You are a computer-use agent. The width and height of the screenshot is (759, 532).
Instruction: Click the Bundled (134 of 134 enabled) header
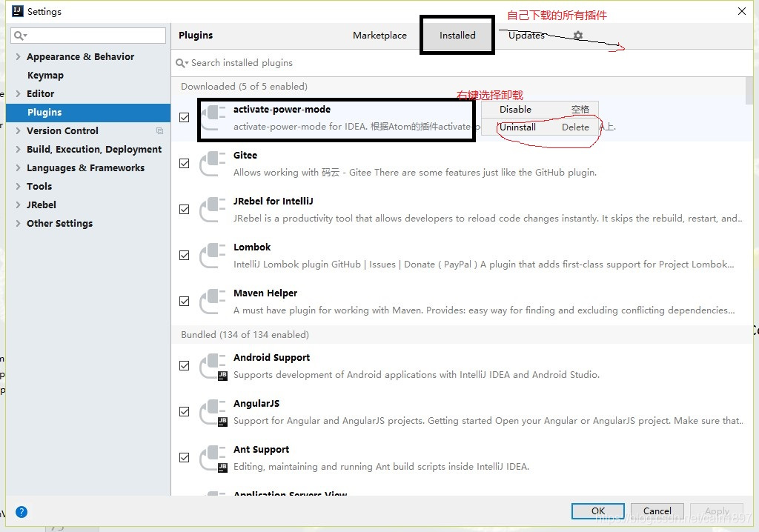click(x=245, y=334)
